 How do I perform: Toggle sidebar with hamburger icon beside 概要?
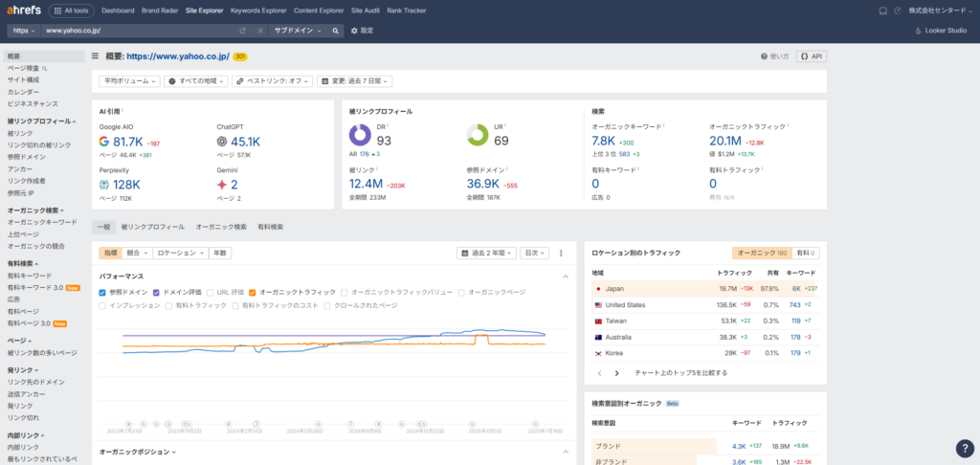(95, 56)
